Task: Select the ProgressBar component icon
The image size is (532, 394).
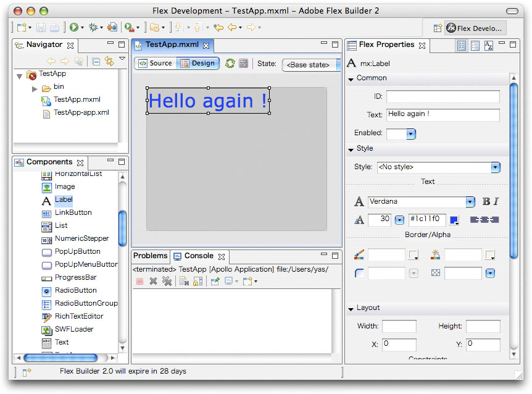Action: point(46,279)
